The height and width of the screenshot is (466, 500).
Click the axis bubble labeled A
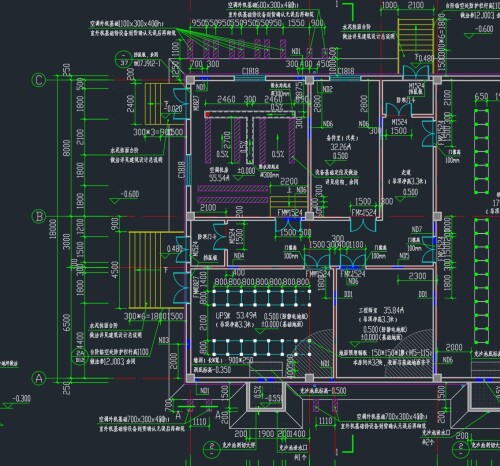pos(38,379)
